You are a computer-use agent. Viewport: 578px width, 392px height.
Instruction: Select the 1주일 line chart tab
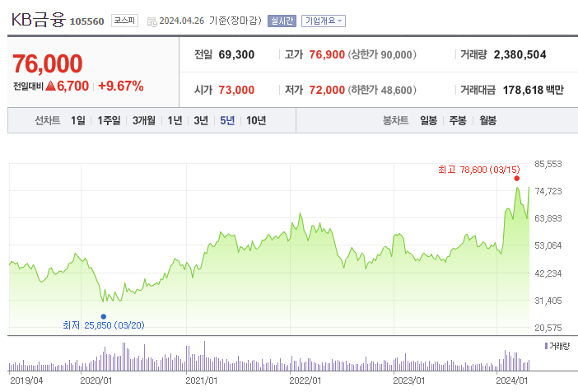point(109,120)
